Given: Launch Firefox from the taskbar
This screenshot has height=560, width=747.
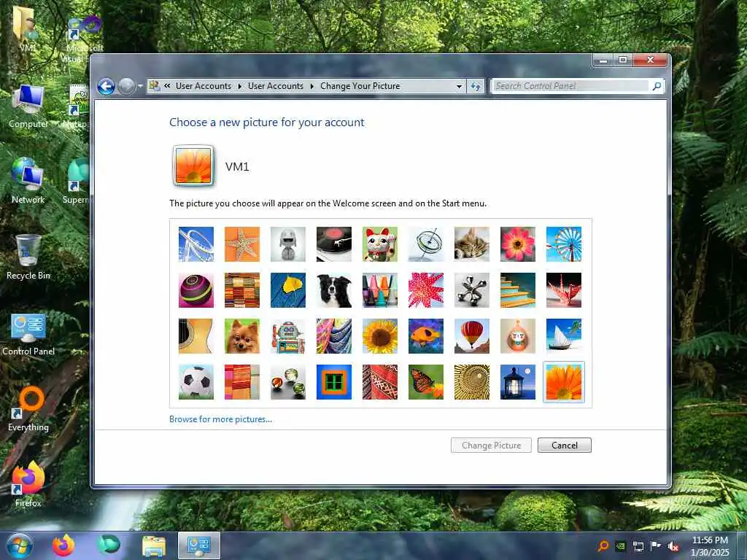Looking at the screenshot, I should 63,545.
